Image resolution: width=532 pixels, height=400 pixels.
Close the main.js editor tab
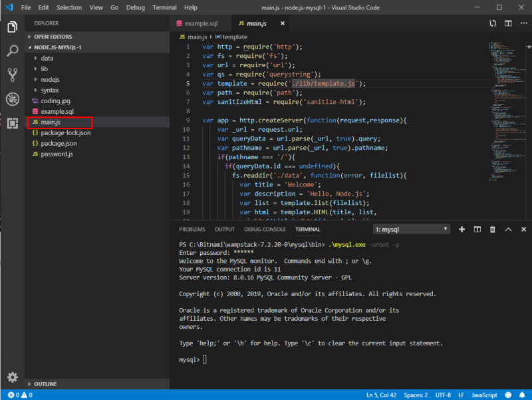click(282, 23)
